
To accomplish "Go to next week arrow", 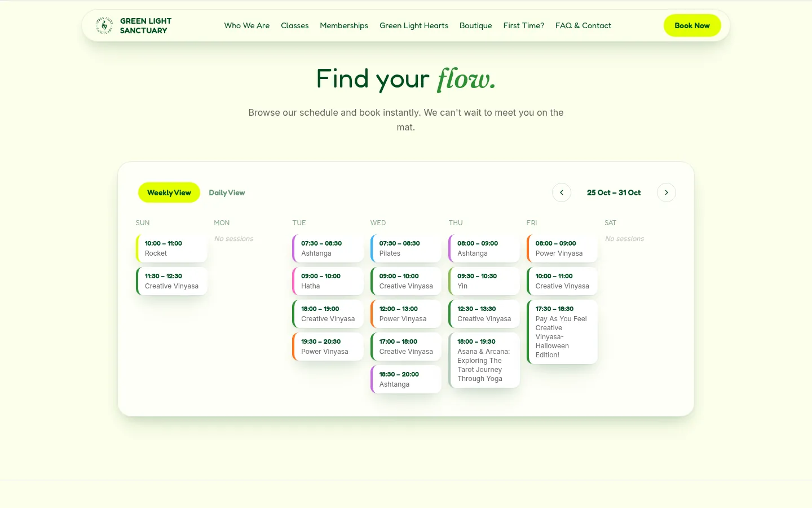I will click(667, 192).
